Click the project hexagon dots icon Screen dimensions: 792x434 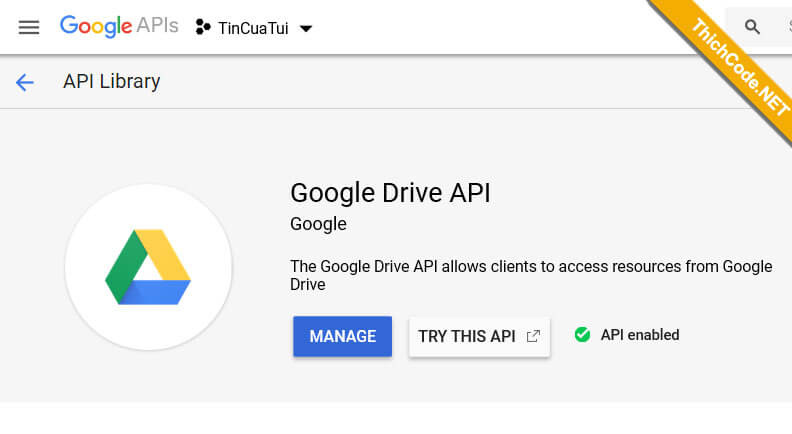(x=203, y=27)
